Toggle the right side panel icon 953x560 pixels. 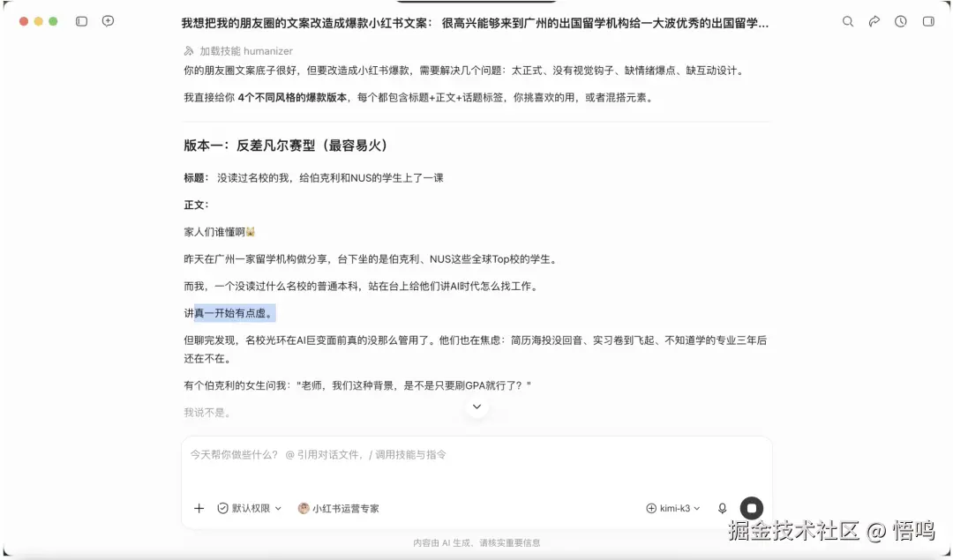coord(928,21)
